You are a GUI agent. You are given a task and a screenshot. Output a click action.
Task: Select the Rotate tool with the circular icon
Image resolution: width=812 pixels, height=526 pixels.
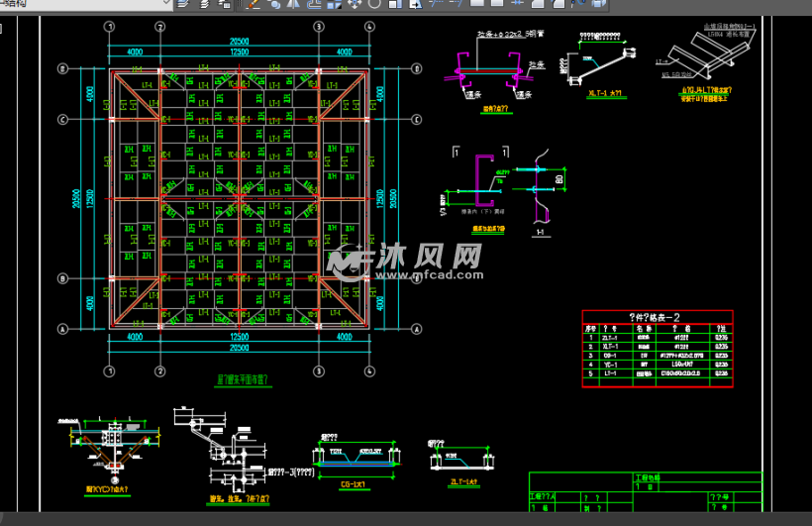[x=372, y=4]
